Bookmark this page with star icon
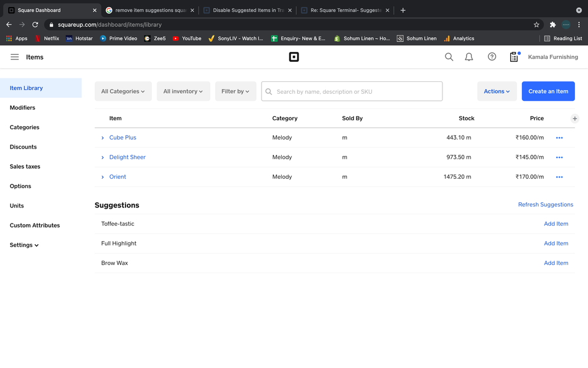This screenshot has width=588, height=368. coord(536,25)
